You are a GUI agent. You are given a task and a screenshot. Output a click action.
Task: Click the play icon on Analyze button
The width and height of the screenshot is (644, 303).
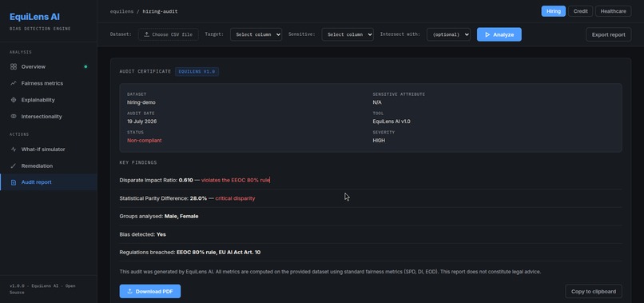click(x=487, y=34)
